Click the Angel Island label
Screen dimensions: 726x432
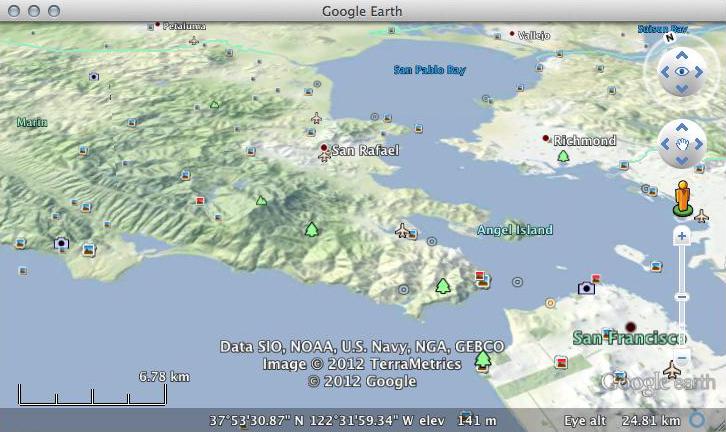click(515, 230)
